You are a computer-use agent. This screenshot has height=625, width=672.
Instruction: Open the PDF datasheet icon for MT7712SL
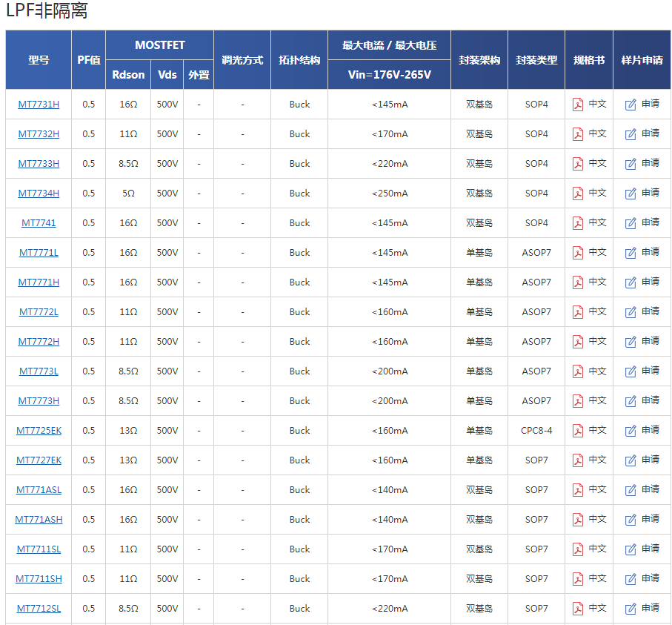tap(578, 609)
